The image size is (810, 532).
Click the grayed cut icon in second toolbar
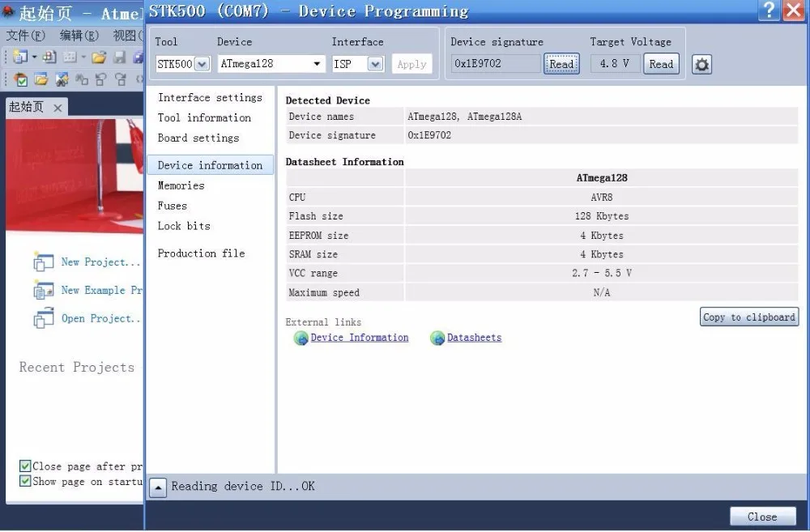point(82,79)
